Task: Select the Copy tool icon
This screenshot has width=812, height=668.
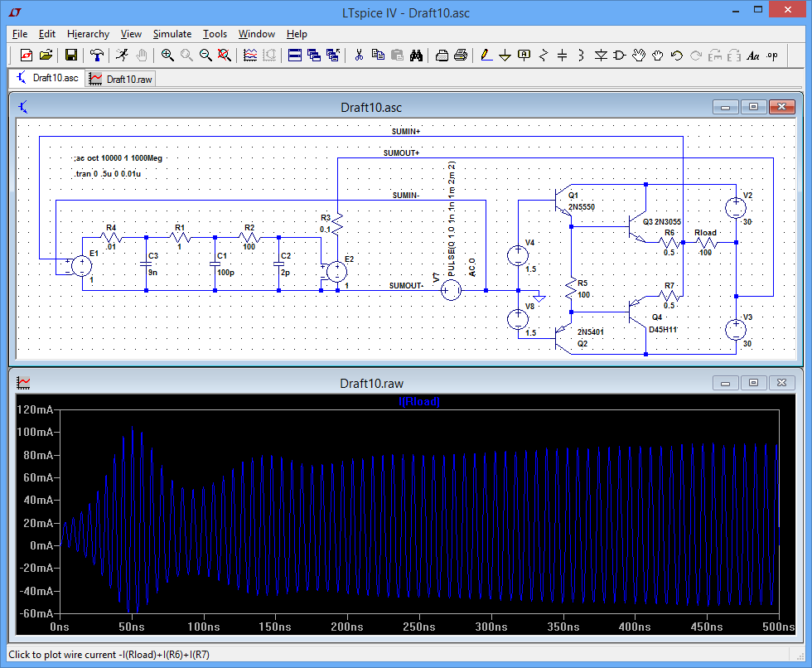Action: click(378, 55)
